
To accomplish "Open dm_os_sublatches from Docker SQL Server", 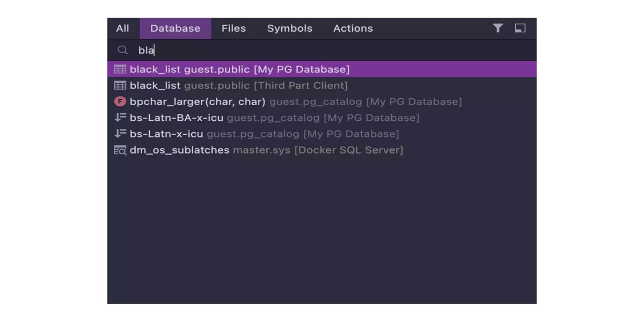I will pyautogui.click(x=322, y=150).
